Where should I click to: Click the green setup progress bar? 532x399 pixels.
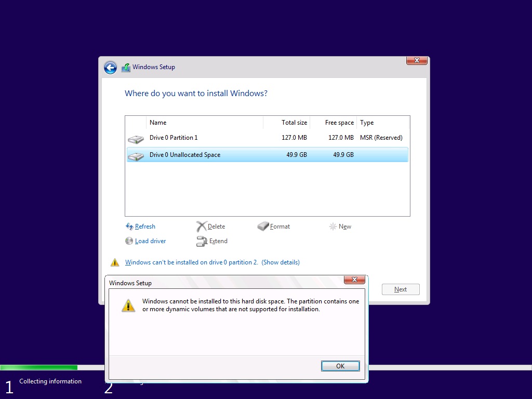38,367
